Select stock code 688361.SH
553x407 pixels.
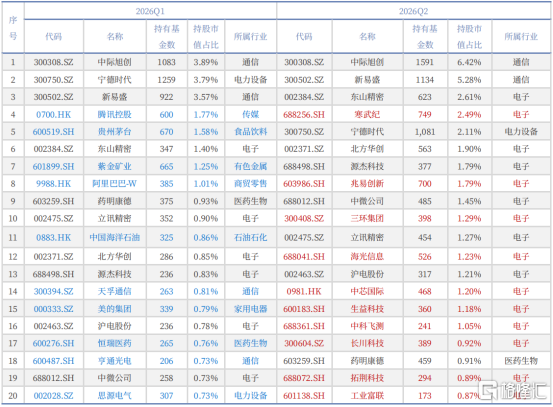pyautogui.click(x=304, y=326)
